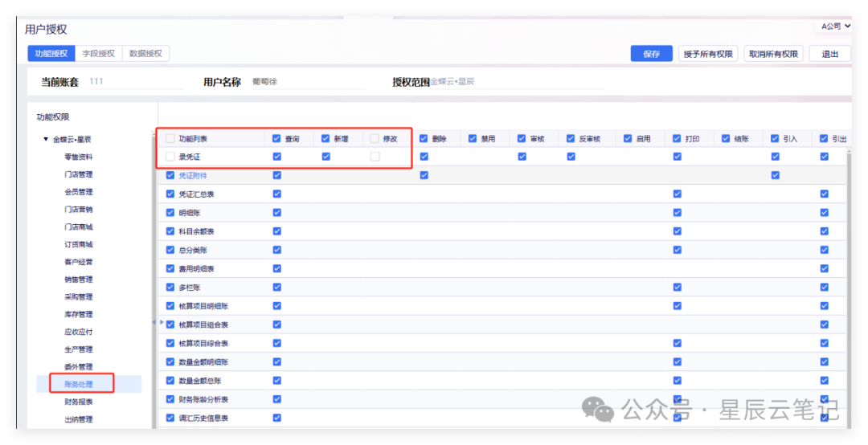The height and width of the screenshot is (445, 868).
Task: Toggle 查询 permission for 明细账
Action: point(276,213)
